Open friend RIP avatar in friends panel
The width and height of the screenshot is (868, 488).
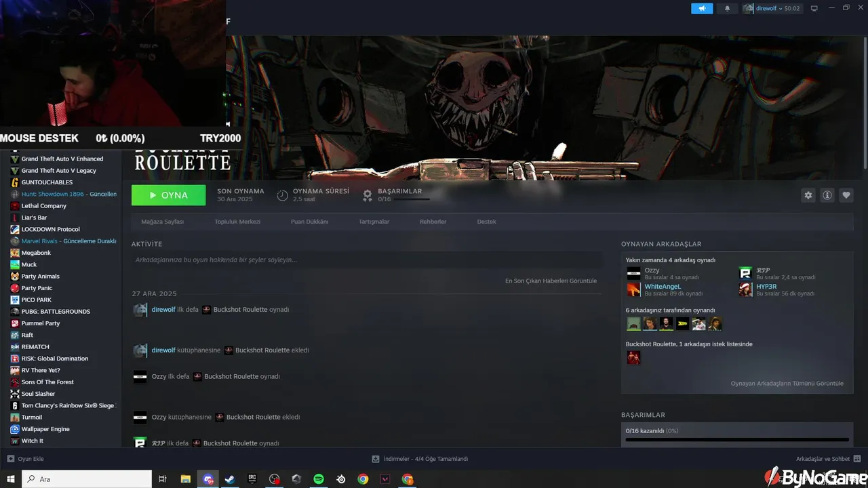click(745, 273)
